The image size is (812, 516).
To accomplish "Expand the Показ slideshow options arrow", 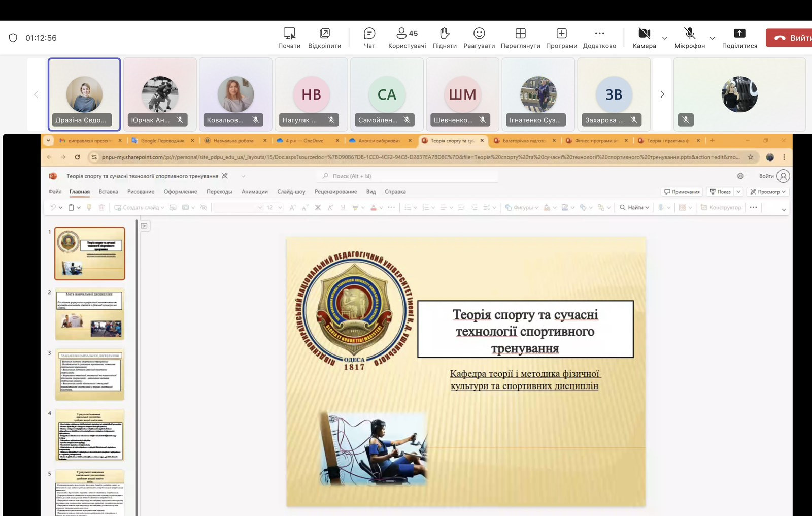I will tap(739, 192).
